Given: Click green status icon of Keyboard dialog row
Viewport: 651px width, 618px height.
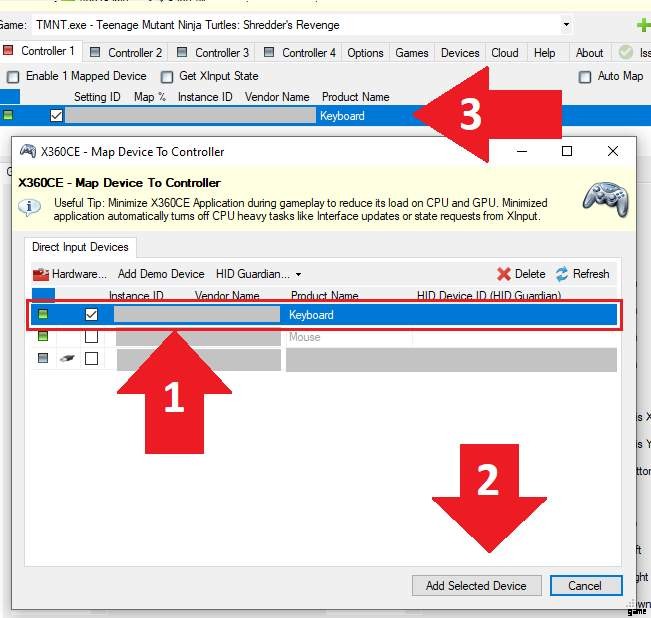Looking at the screenshot, I should pyautogui.click(x=43, y=314).
